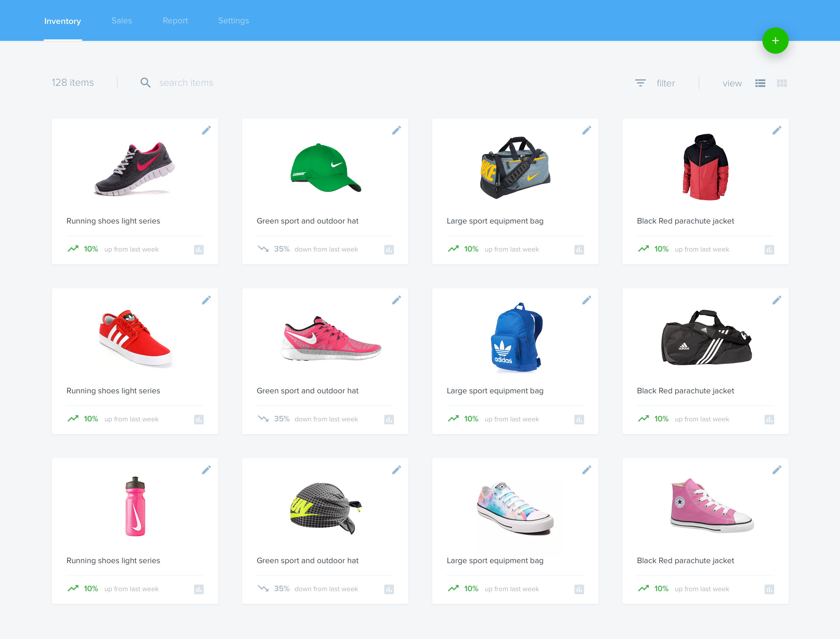Edit the pink Converse high-top card
The width and height of the screenshot is (840, 639).
(776, 470)
